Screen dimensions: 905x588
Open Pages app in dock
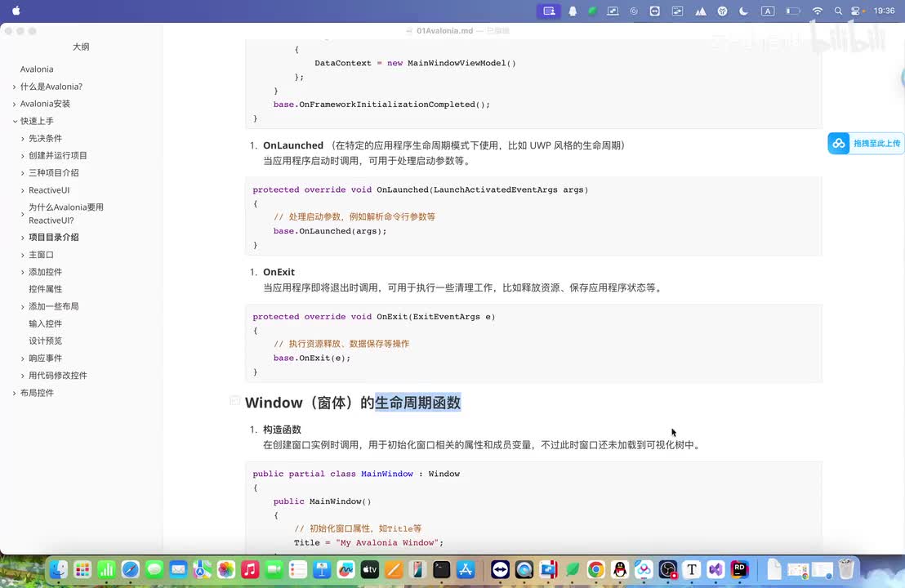click(394, 570)
